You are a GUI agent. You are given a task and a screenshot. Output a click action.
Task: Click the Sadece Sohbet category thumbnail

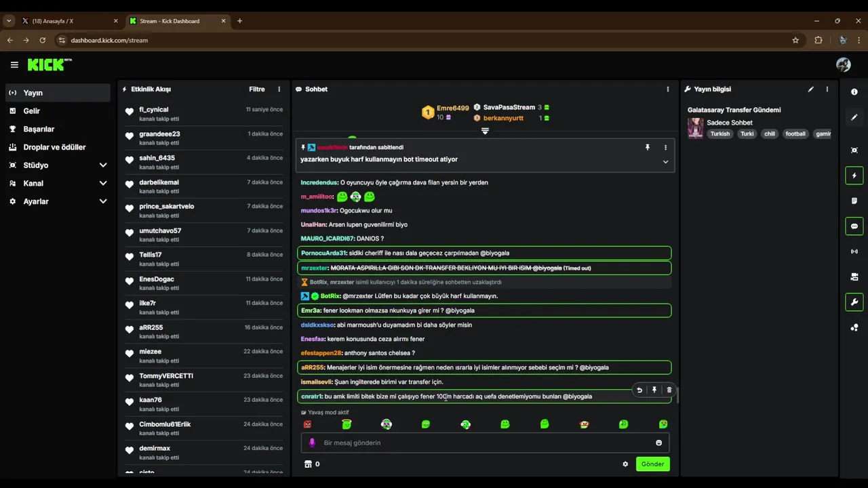pos(695,128)
